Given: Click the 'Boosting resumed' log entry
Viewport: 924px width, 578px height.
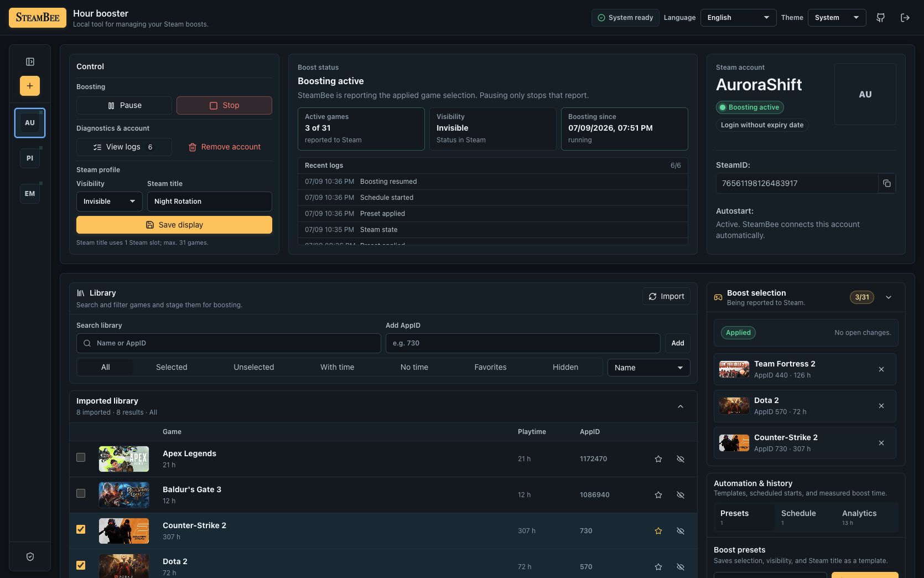Looking at the screenshot, I should (493, 182).
